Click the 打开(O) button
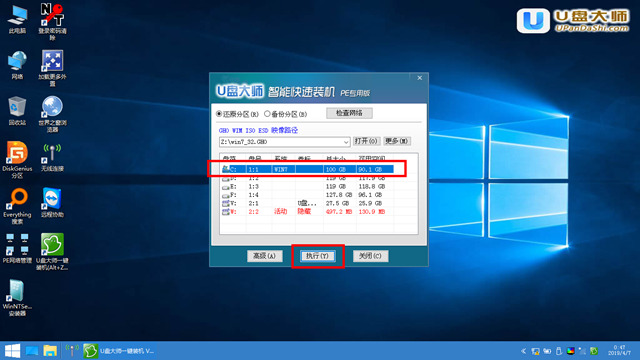Image resolution: width=640 pixels, height=360 pixels. (x=367, y=141)
